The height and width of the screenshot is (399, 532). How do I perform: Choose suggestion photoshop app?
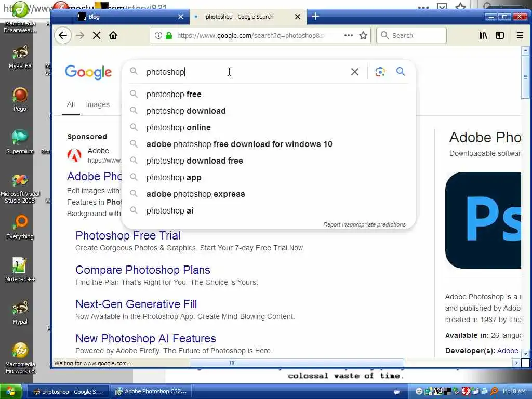[268, 177]
